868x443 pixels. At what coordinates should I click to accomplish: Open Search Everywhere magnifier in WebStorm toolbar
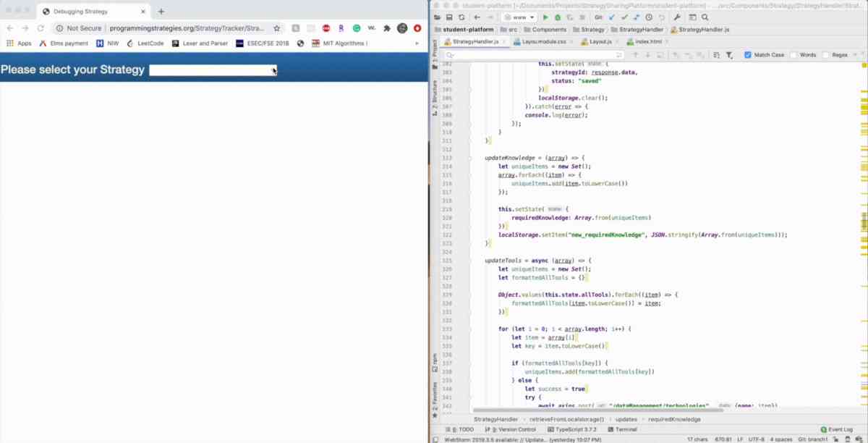click(705, 17)
